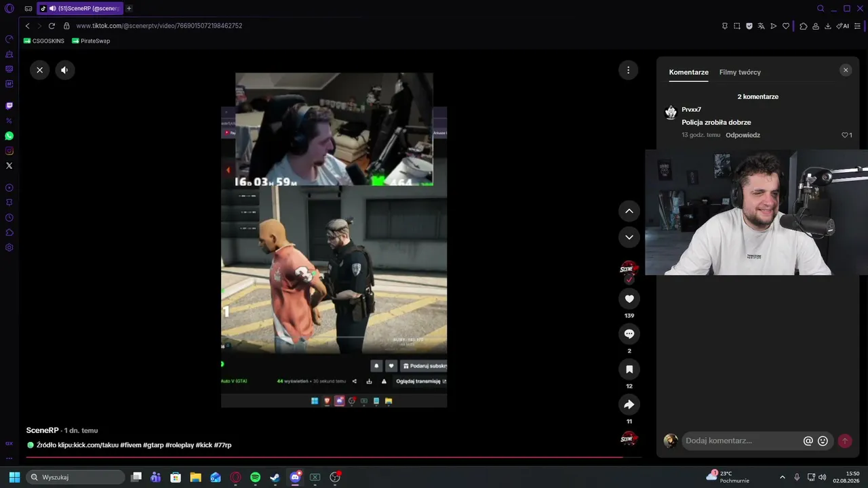Open Steam from the taskbar
Viewport: 868px width, 488px height.
point(275,477)
